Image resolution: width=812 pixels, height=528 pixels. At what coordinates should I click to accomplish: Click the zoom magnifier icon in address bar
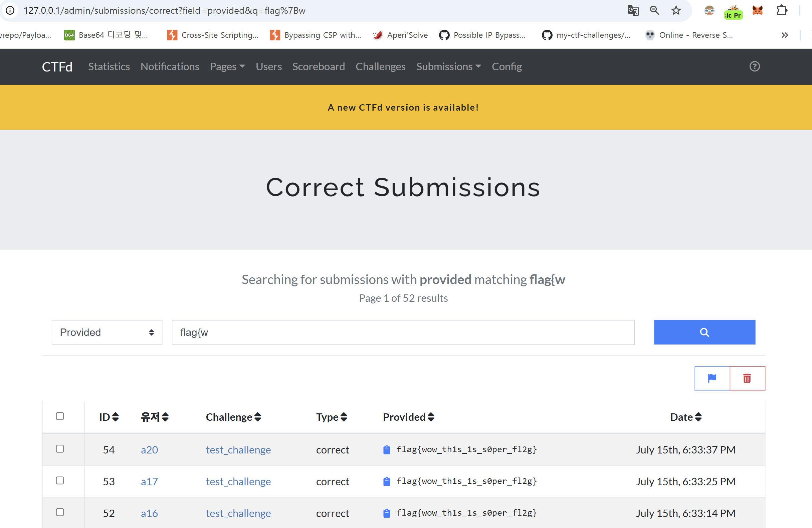click(654, 10)
